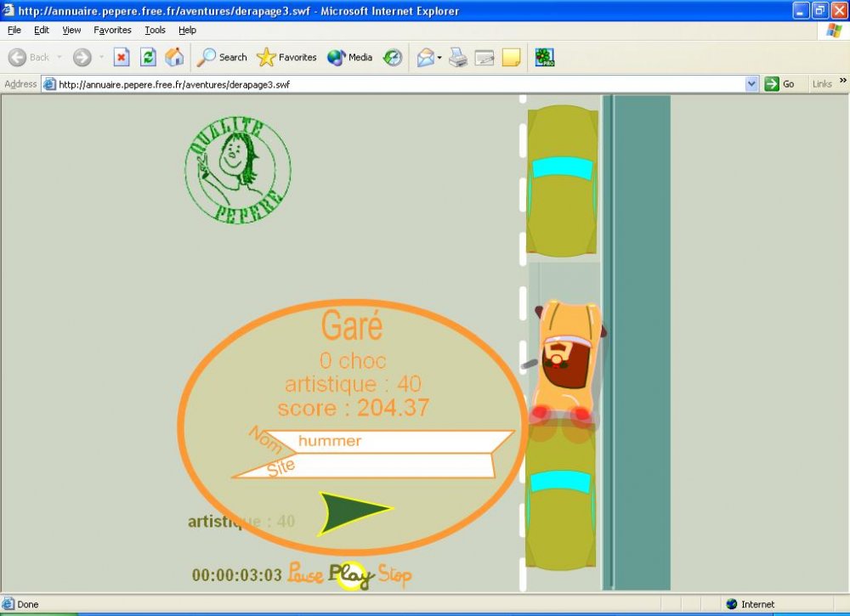Click the top green parked car
The image size is (850, 616).
[562, 181]
